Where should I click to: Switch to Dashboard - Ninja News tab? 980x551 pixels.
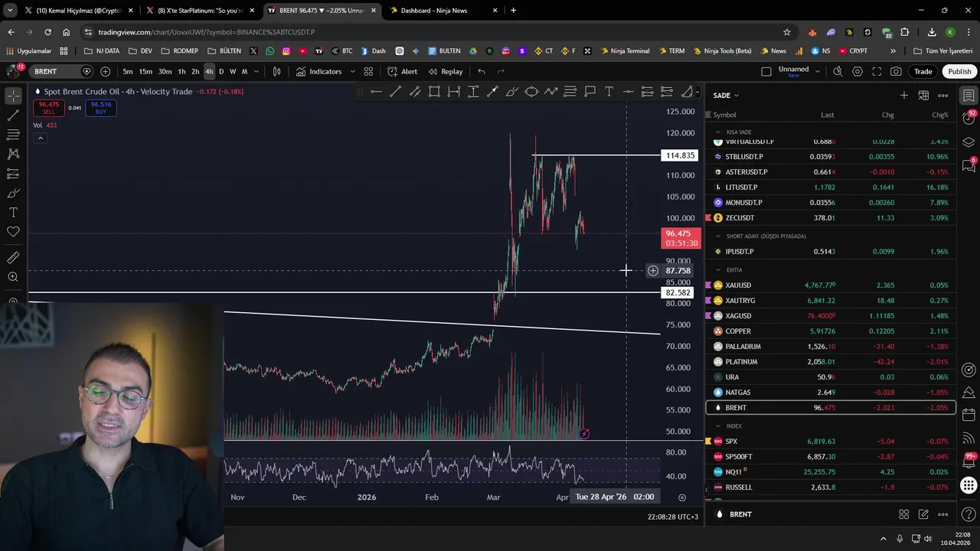442,11
